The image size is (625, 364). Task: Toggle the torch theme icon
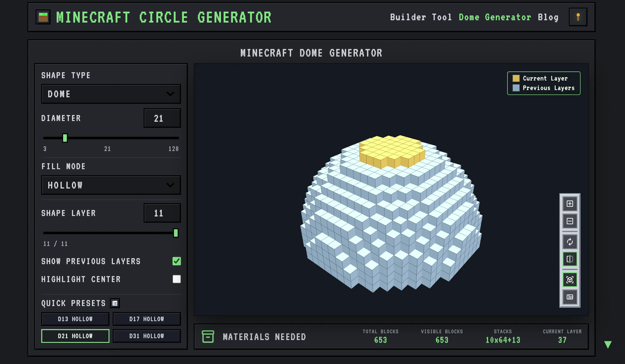click(x=578, y=17)
